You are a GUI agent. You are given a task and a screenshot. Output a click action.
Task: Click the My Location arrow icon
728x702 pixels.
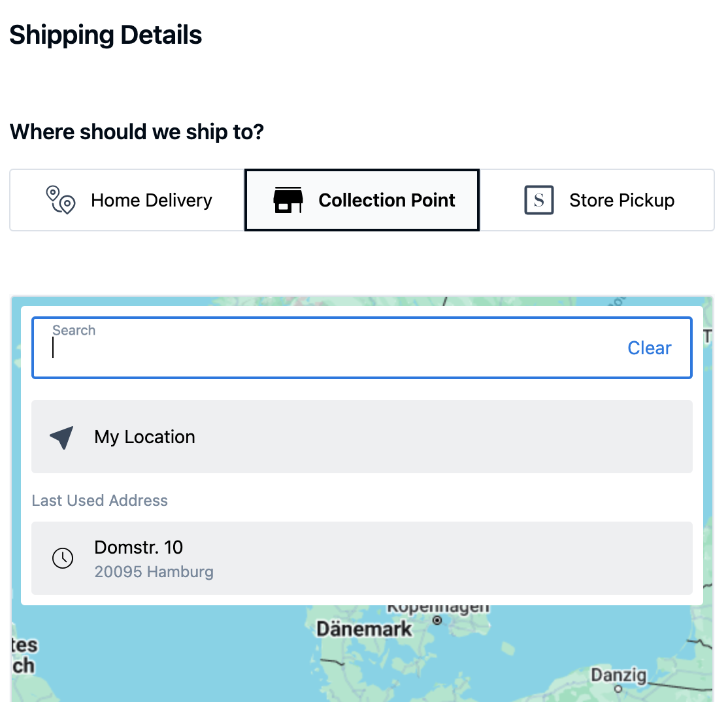pos(62,437)
